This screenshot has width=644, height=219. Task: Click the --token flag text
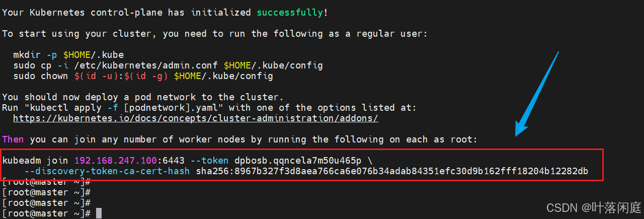[209, 161]
